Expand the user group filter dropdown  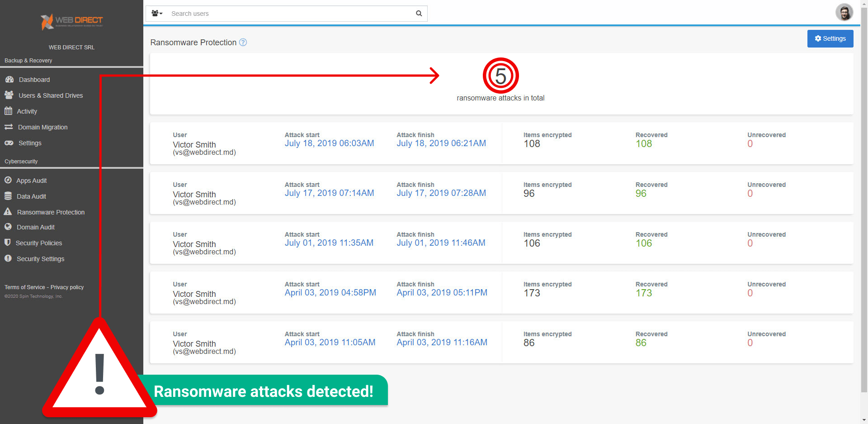(x=157, y=14)
